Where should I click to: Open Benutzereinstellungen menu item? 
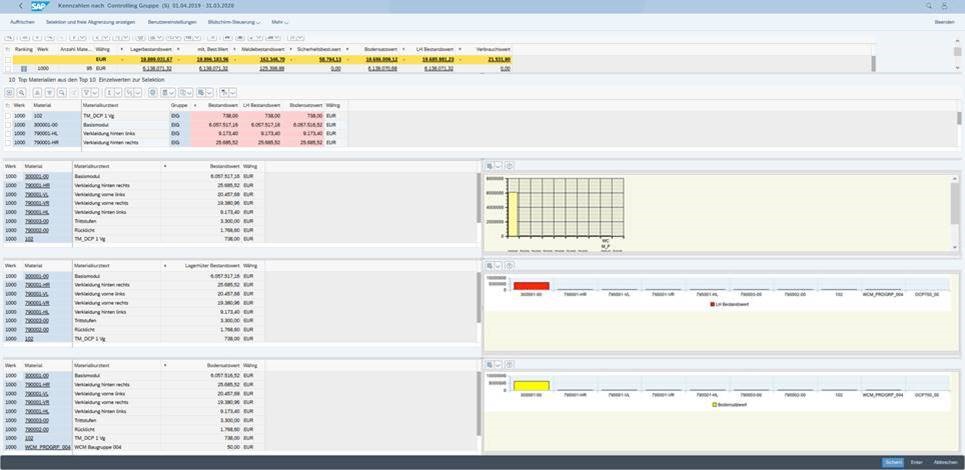point(173,21)
